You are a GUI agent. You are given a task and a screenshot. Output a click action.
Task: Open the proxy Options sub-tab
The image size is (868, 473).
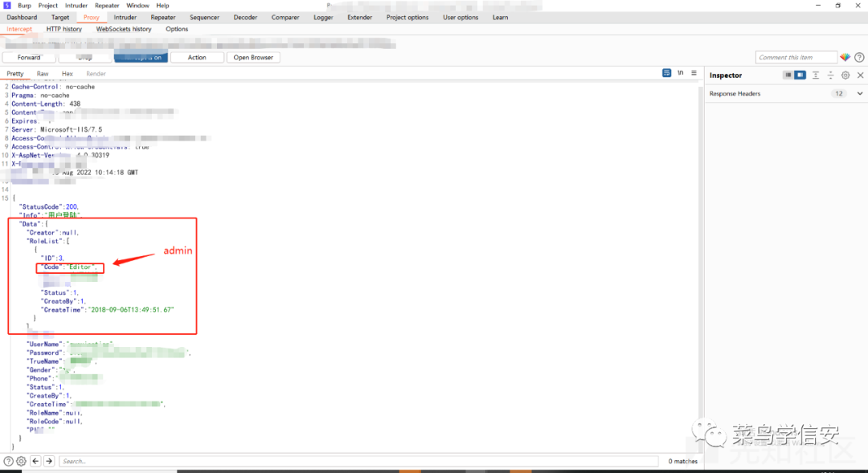177,29
